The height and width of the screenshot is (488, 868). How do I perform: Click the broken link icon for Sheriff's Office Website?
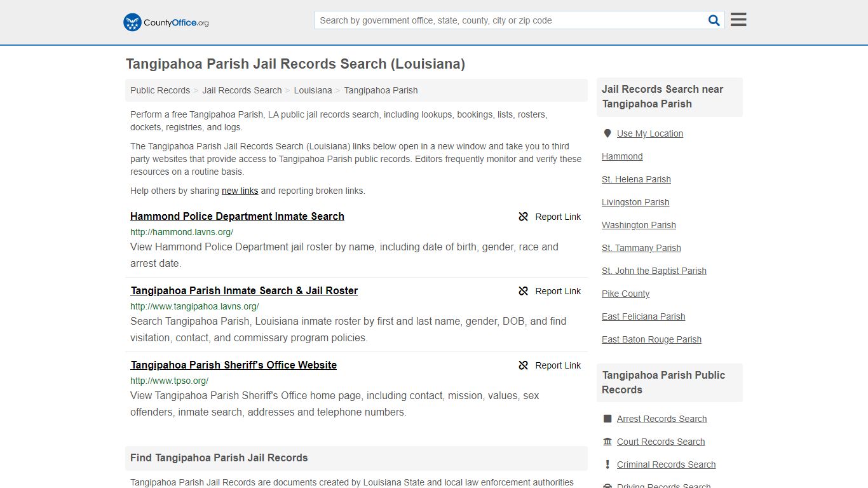point(524,365)
